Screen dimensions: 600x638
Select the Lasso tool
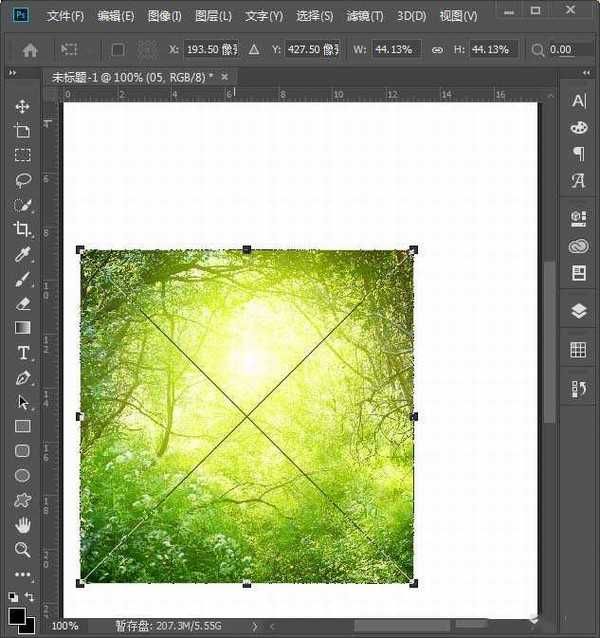22,180
